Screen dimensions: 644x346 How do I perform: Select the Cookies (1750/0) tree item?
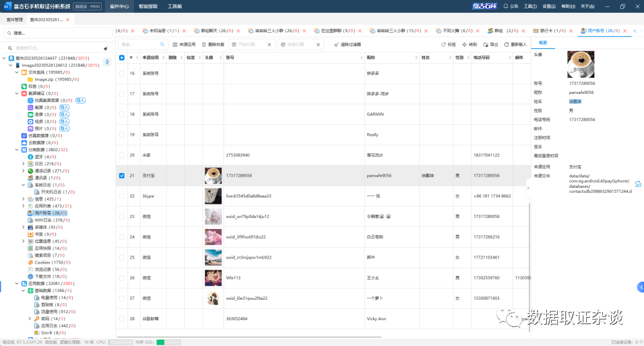(x=49, y=262)
